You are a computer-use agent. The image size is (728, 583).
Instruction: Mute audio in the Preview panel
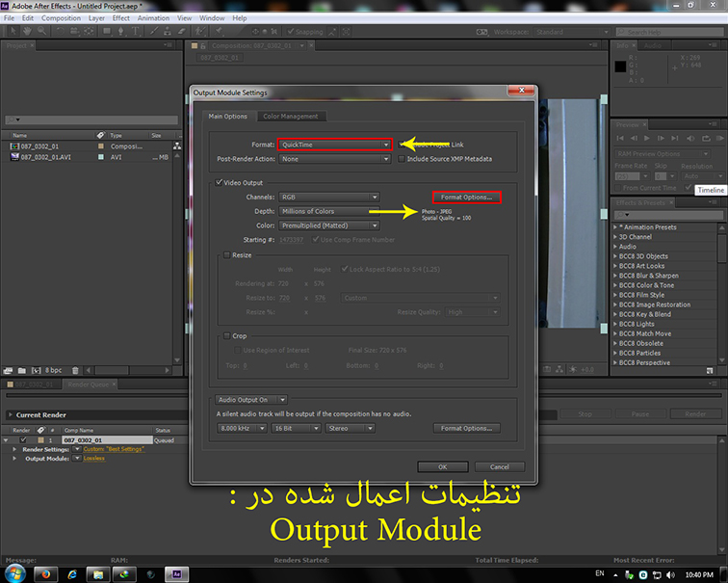click(690, 138)
